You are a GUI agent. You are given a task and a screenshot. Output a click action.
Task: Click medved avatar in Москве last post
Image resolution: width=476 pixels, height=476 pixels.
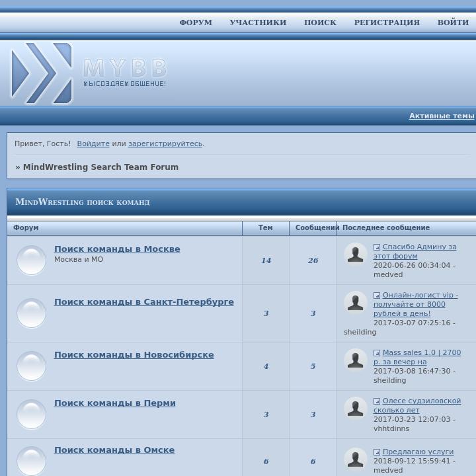point(355,254)
